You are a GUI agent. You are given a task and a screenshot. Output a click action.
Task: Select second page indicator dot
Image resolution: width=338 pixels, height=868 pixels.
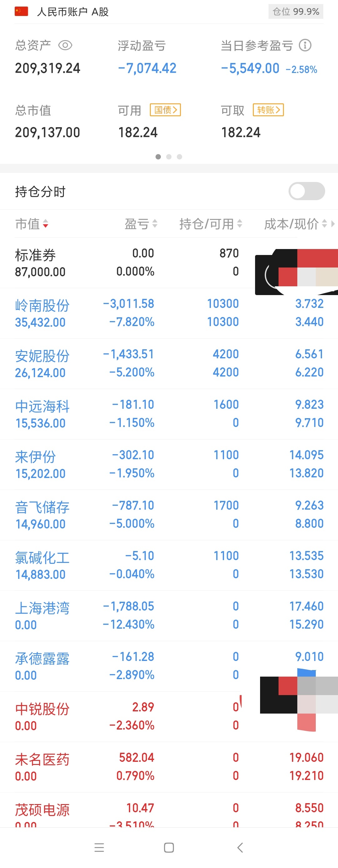click(169, 157)
